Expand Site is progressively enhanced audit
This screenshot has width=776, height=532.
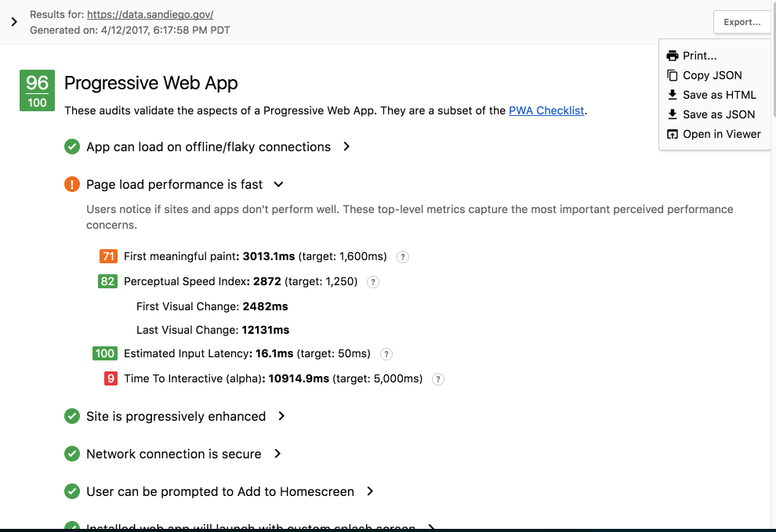click(x=281, y=416)
